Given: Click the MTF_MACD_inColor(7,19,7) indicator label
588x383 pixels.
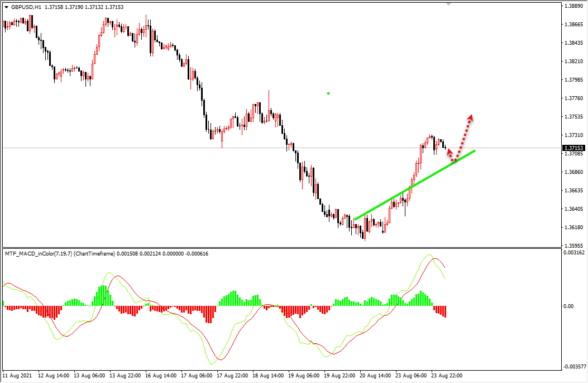Looking at the screenshot, I should click(x=38, y=254).
